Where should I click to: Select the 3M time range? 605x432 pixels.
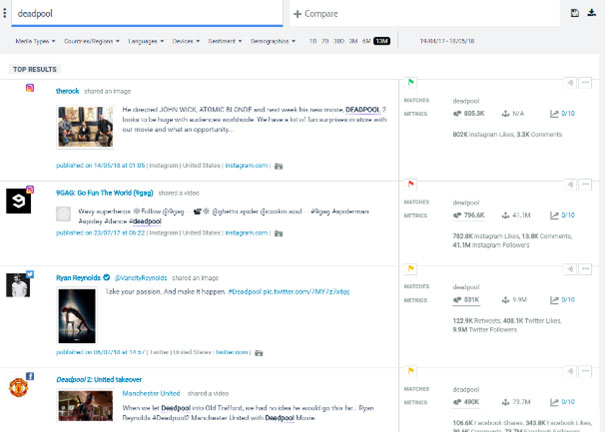[353, 41]
